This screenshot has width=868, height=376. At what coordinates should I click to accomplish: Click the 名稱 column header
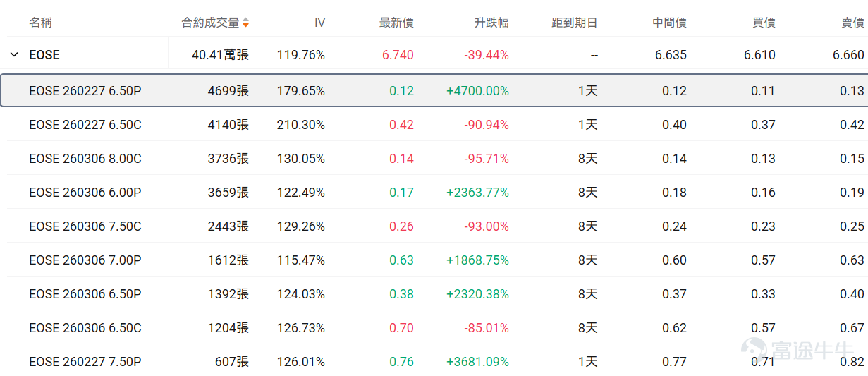tap(40, 23)
